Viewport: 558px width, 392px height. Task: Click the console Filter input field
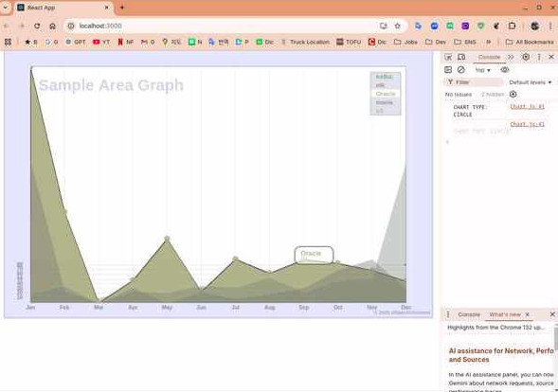pos(474,82)
